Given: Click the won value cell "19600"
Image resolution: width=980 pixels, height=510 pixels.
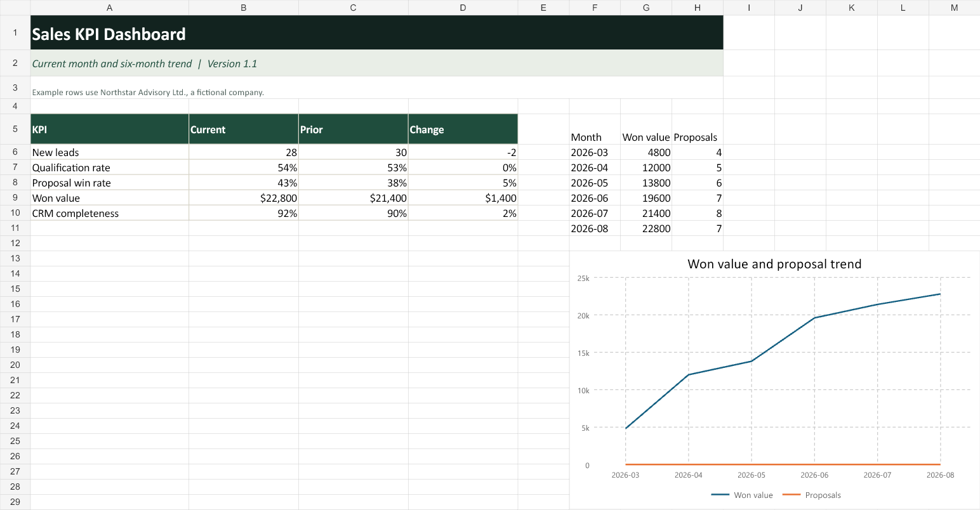Looking at the screenshot, I should click(646, 198).
